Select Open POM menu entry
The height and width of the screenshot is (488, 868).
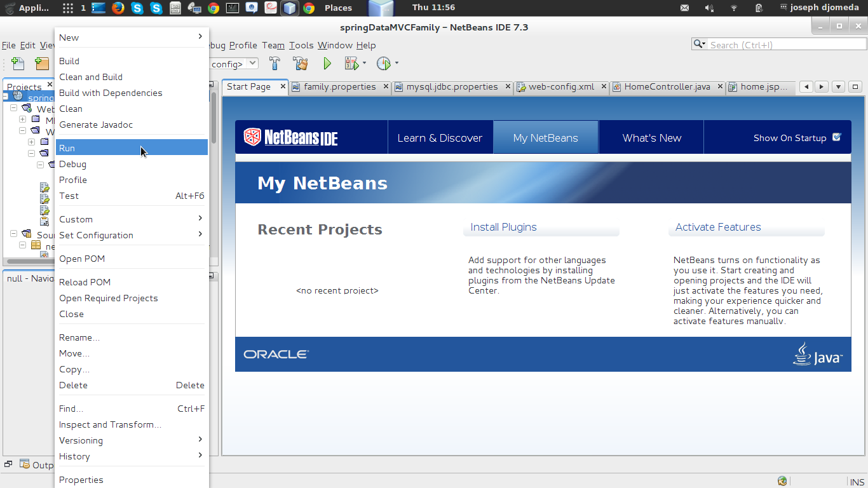[132, 259]
